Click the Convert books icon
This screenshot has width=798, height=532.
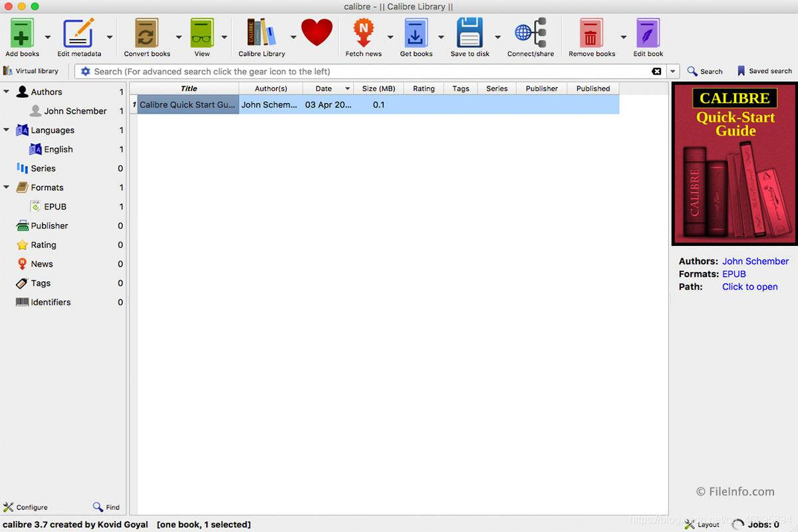pyautogui.click(x=147, y=33)
